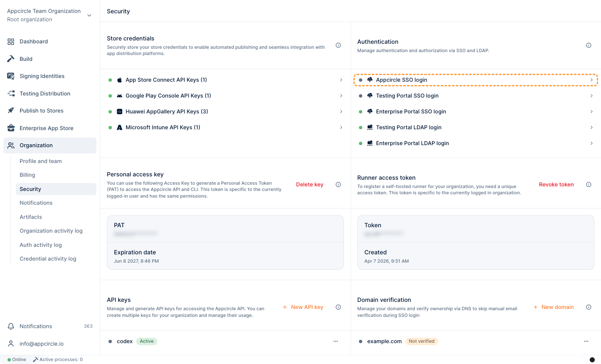The height and width of the screenshot is (364, 601).
Task: Open the codex API key options menu
Action: coord(336,341)
